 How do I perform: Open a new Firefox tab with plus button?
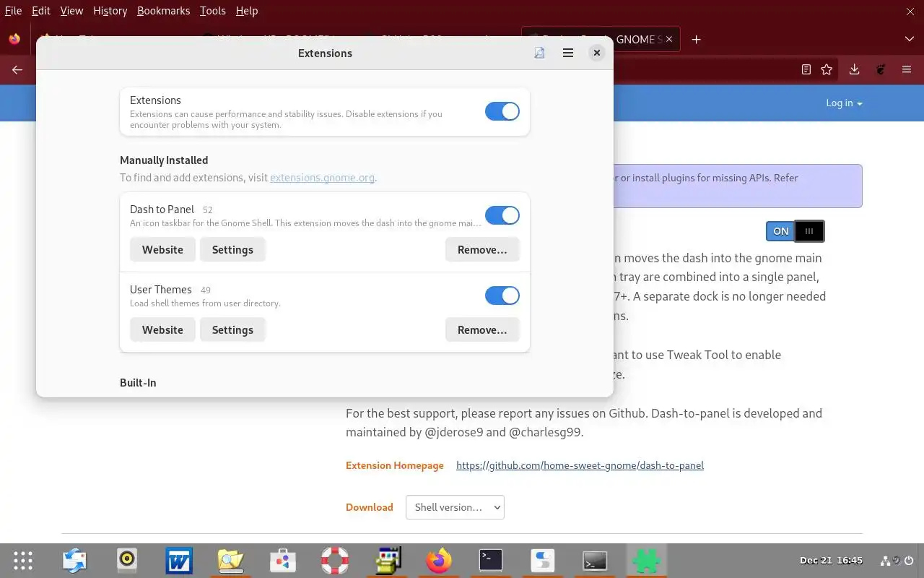click(x=696, y=39)
